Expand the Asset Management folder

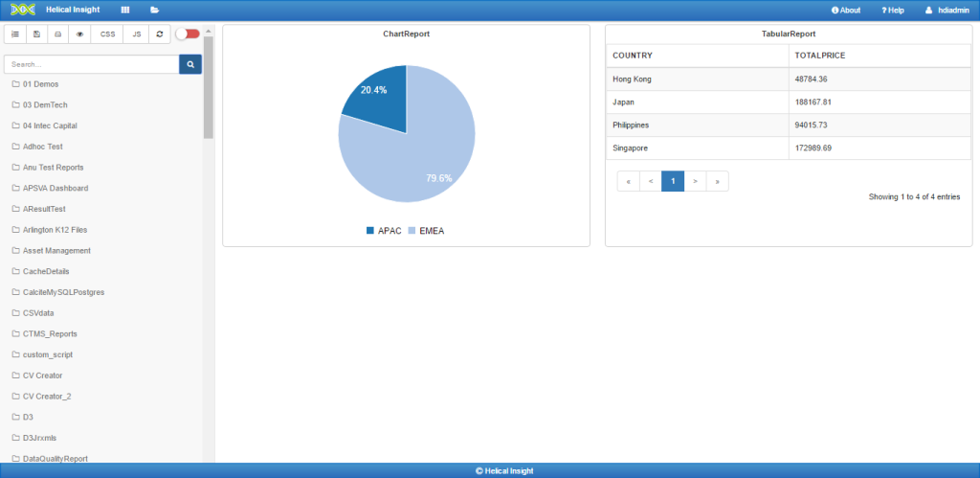56,251
